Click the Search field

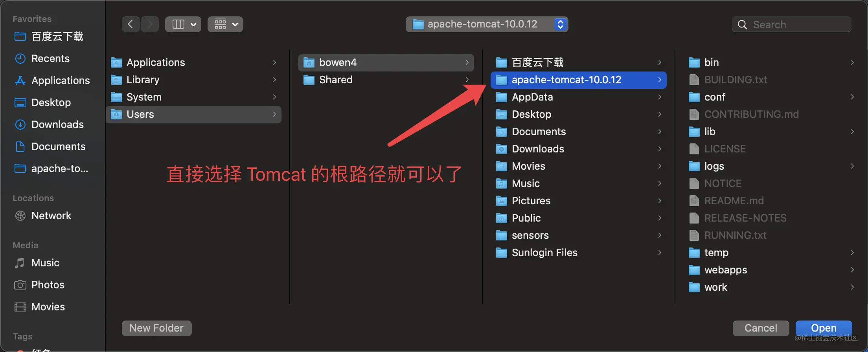(x=792, y=24)
